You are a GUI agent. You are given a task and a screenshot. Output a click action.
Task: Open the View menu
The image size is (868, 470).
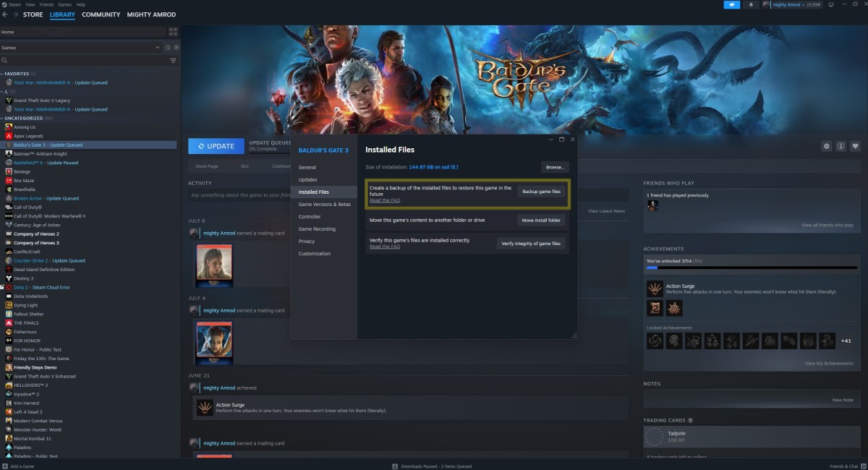[30, 4]
